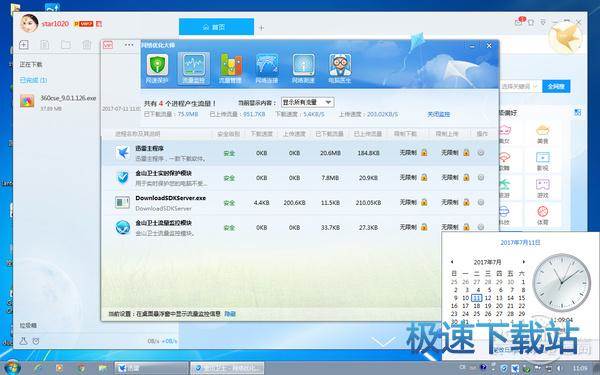Sort by 上传速度 column header
This screenshot has width=600, height=375.
pos(294,134)
